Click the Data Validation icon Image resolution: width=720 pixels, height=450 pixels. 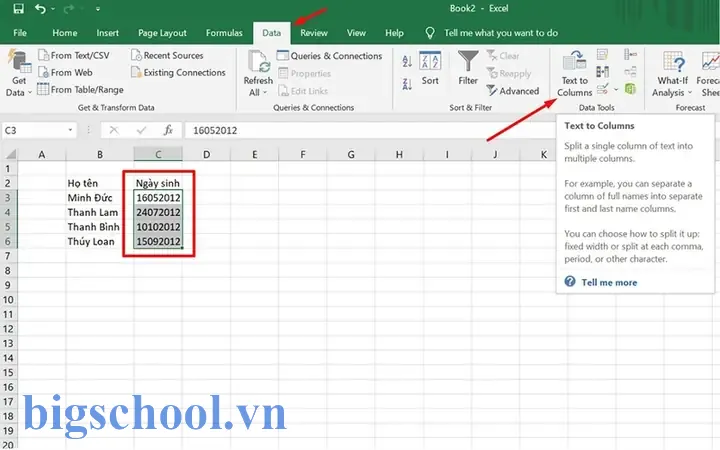602,89
